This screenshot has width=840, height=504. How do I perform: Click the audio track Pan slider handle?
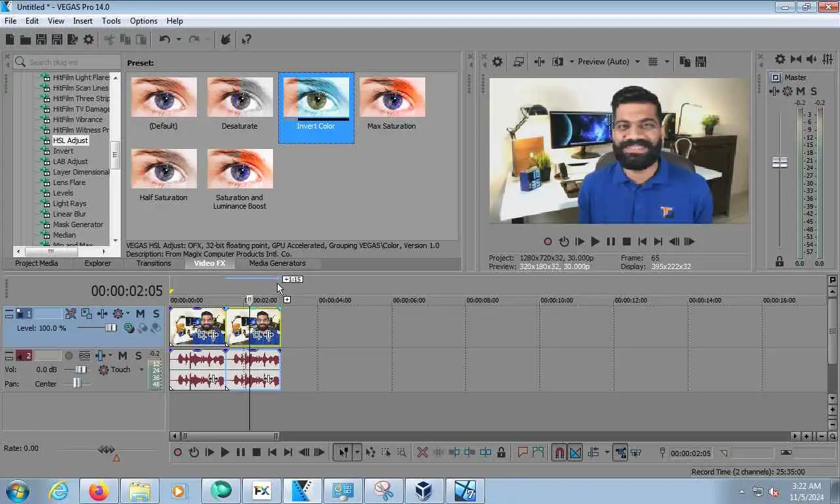click(x=77, y=384)
